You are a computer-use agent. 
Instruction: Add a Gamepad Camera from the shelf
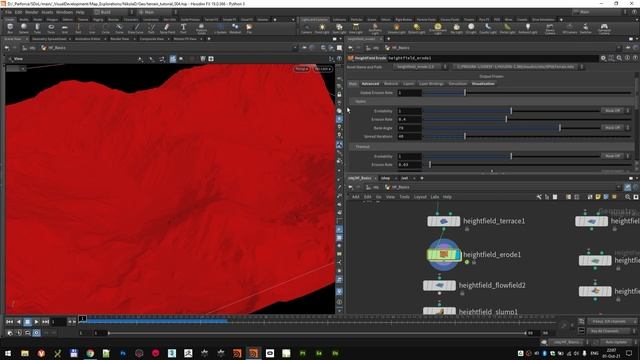[x=604, y=28]
